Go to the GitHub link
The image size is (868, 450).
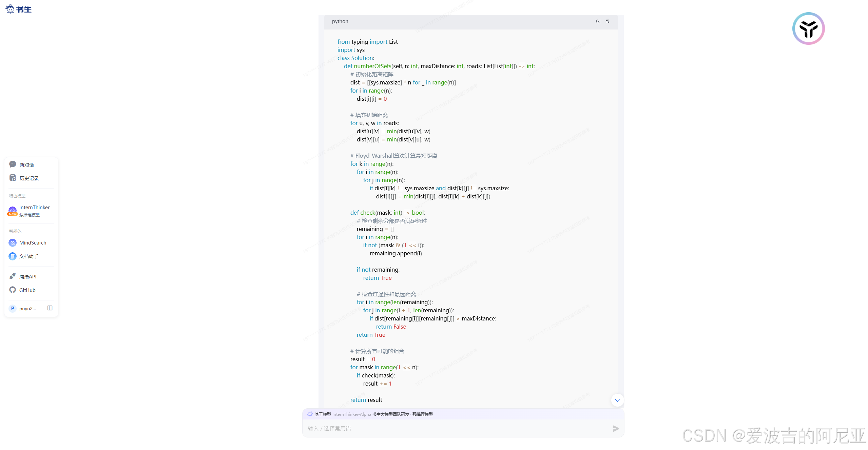(x=27, y=290)
